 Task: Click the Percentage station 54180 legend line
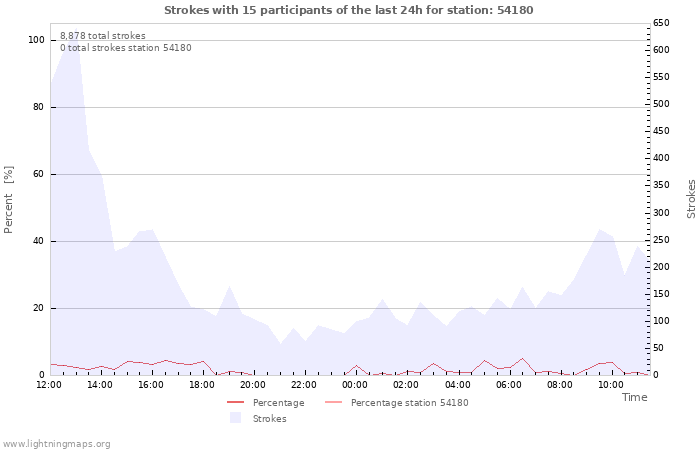(x=334, y=403)
